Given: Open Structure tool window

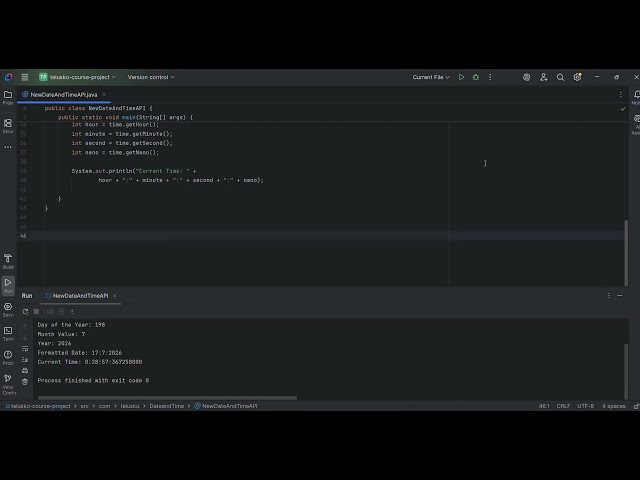Looking at the screenshot, I should coord(8,126).
